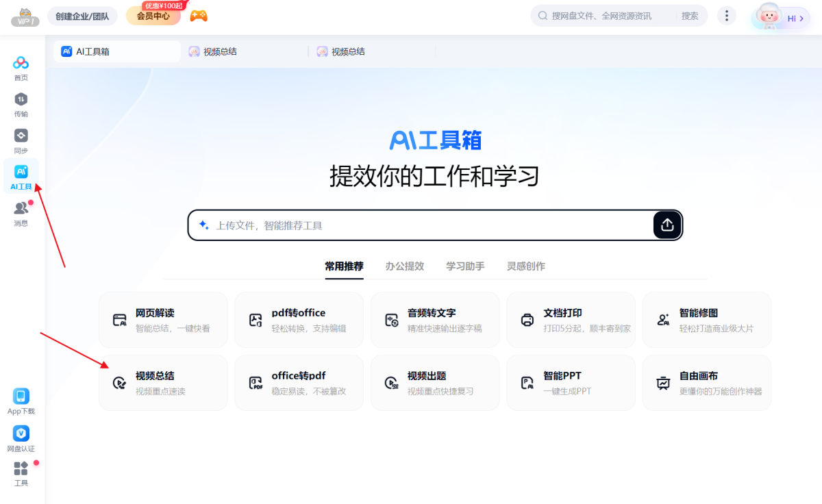
Task: Click the 自由画布 card icon
Action: pyautogui.click(x=663, y=383)
